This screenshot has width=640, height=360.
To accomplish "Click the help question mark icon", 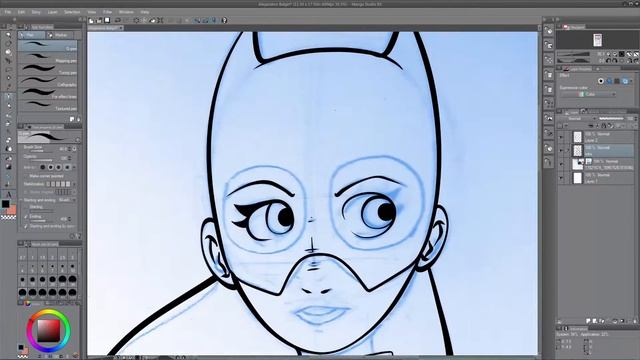I will click(x=224, y=20).
